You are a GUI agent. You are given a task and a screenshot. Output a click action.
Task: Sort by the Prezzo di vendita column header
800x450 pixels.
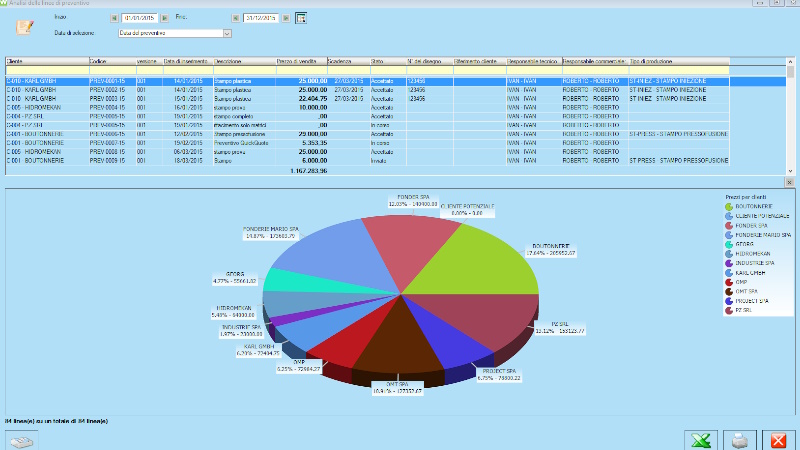[x=302, y=61]
